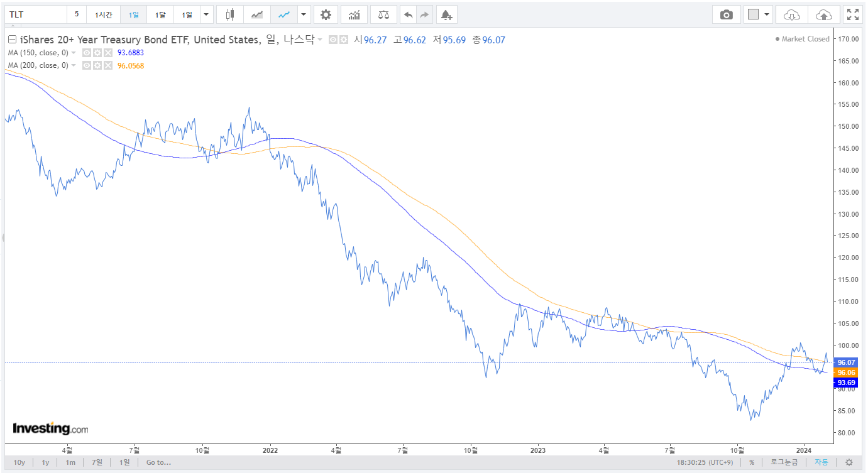Expand MA (200, close, 0) dropdown
This screenshot has width=868, height=473.
74,65
